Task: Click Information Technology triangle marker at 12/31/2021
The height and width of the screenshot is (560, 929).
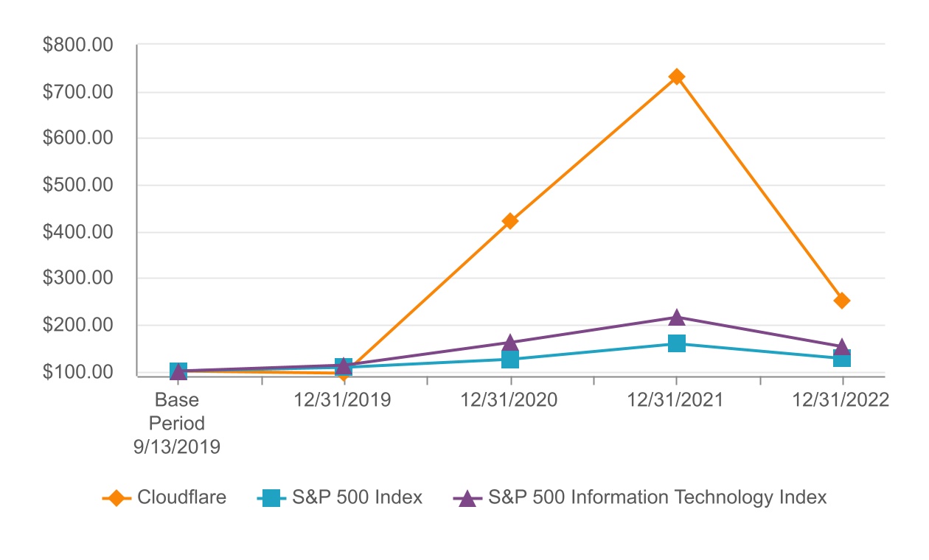Action: point(676,318)
